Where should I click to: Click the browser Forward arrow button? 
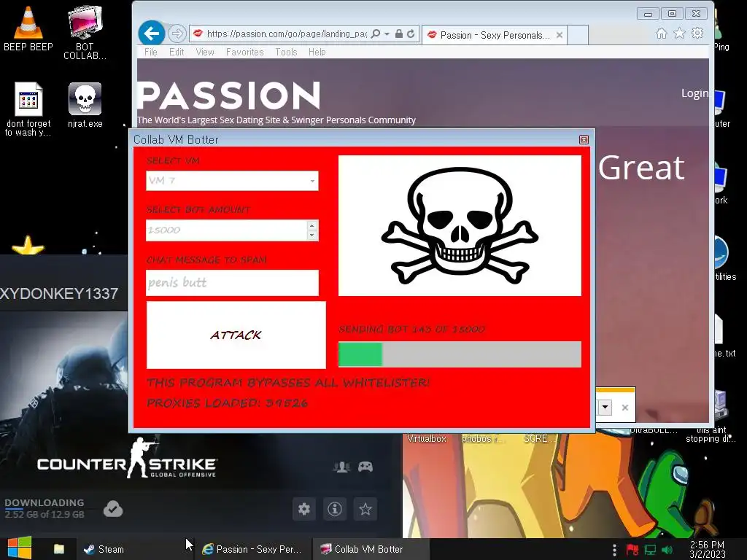point(177,34)
